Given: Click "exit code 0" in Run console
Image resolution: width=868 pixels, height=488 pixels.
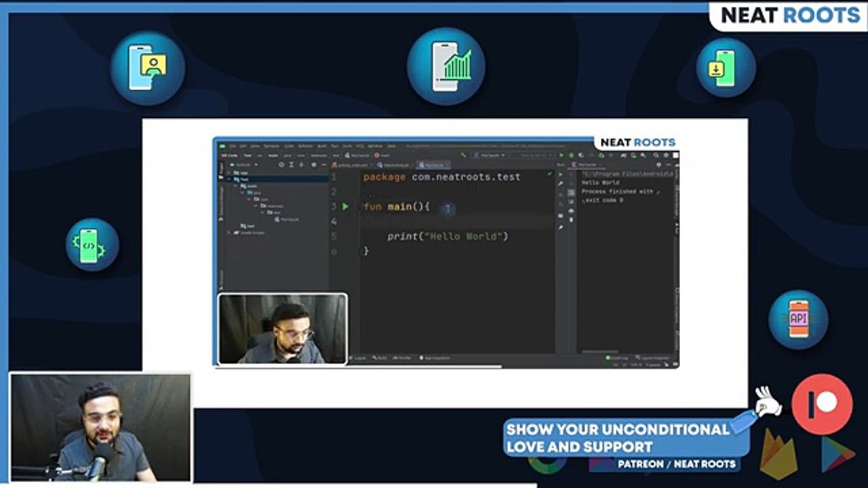Looking at the screenshot, I should tap(604, 201).
